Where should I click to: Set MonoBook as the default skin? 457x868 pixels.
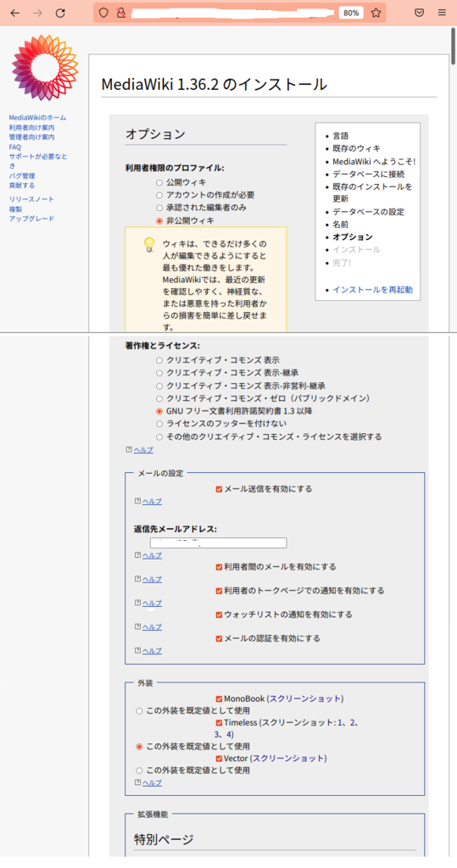pyautogui.click(x=140, y=711)
